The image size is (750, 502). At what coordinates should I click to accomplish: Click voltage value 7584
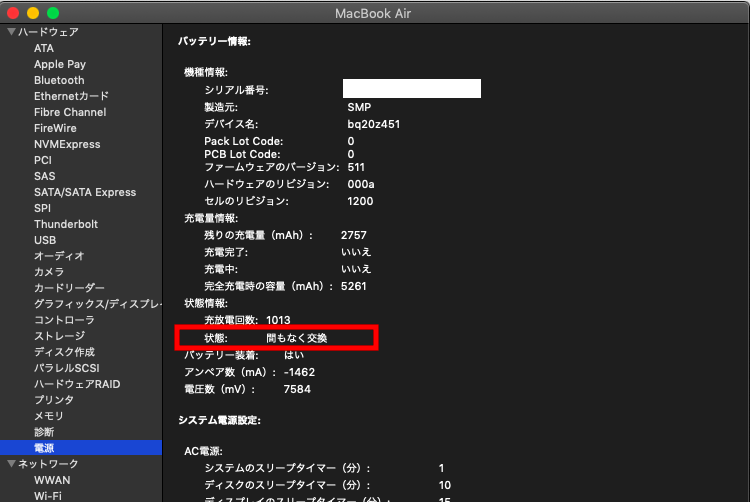(297, 389)
